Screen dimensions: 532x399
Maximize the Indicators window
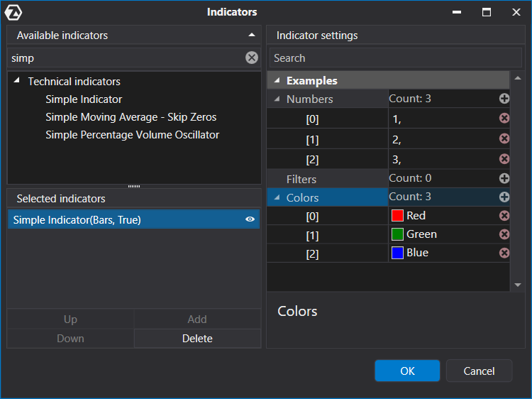click(x=486, y=12)
